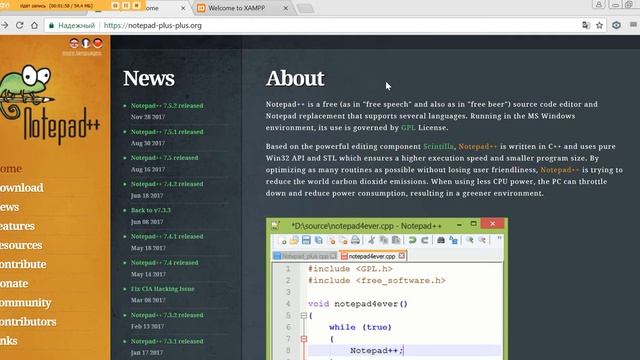
Task: Open Notepad++ 7.5.1 released news
Action: [x=167, y=132]
